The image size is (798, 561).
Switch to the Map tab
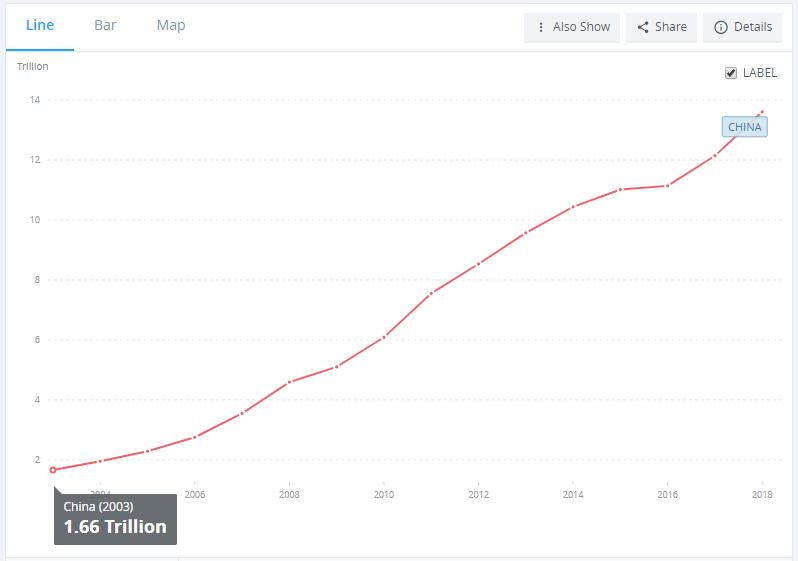point(171,25)
